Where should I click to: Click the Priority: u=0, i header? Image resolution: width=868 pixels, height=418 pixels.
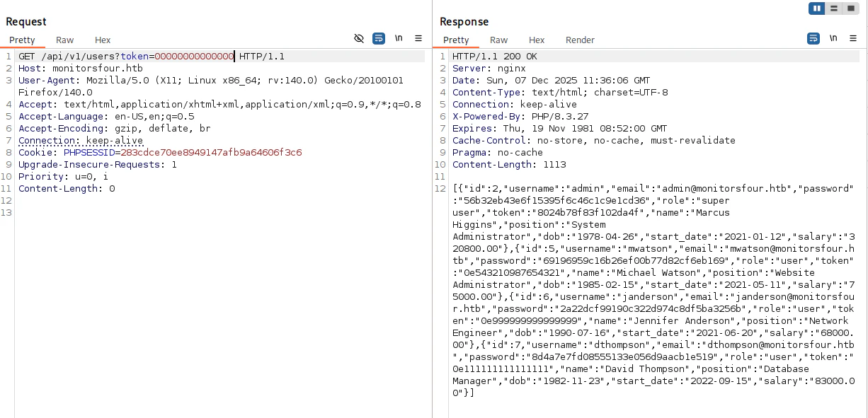tap(63, 176)
